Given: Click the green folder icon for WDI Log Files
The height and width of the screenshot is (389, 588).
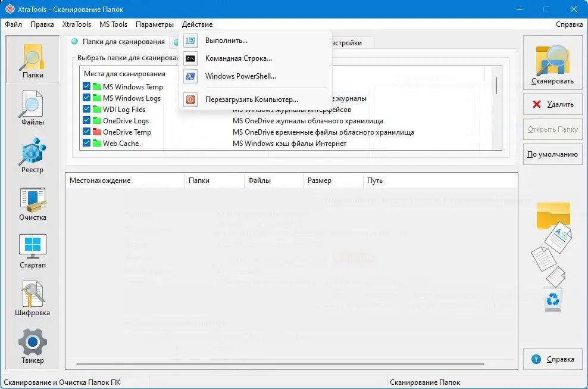Looking at the screenshot, I should pos(97,109).
